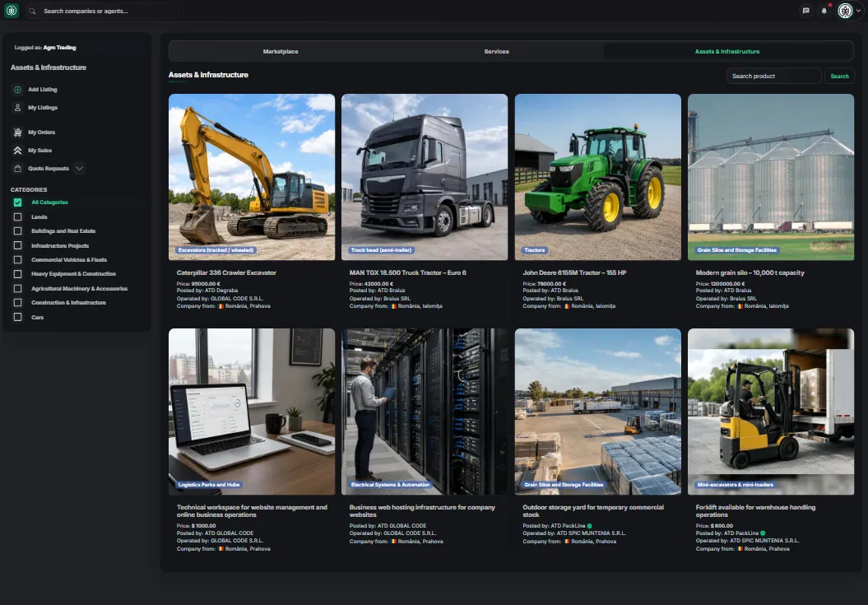Screen dimensions: 868x605
Task: Click the search magnifier icon
Action: (32, 11)
